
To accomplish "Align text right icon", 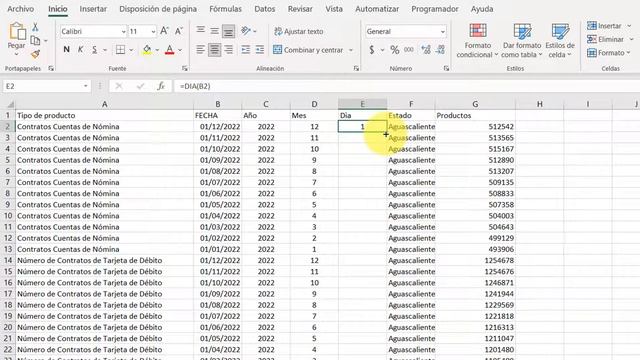I will (229, 50).
